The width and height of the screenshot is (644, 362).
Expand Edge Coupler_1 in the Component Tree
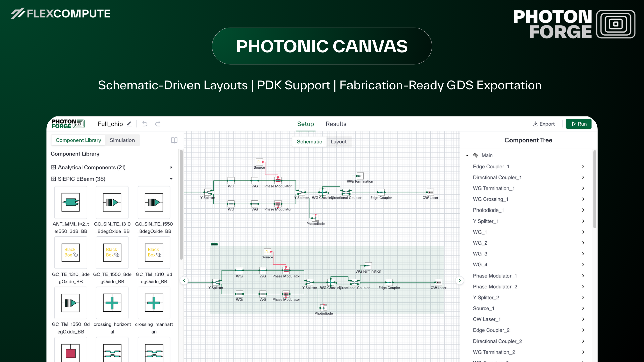(x=583, y=166)
